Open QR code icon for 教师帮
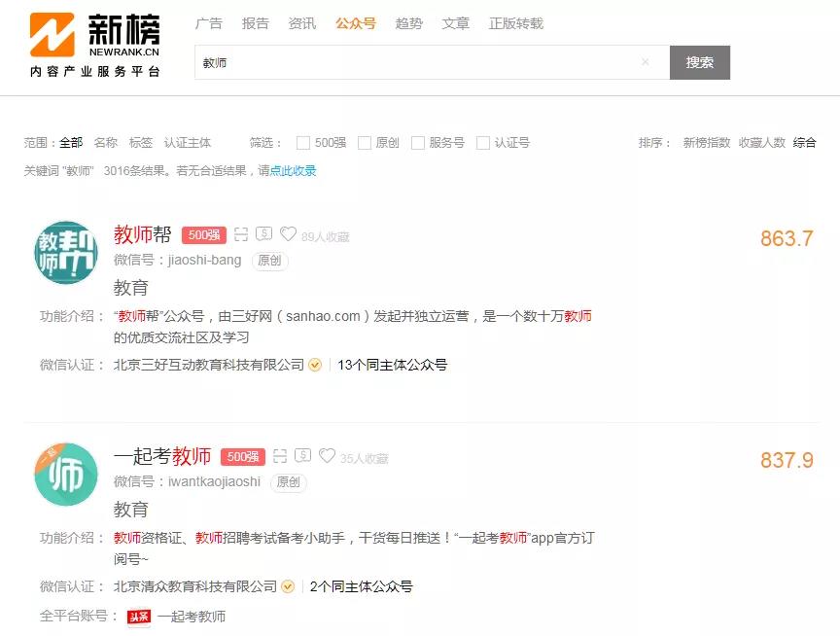 [241, 234]
